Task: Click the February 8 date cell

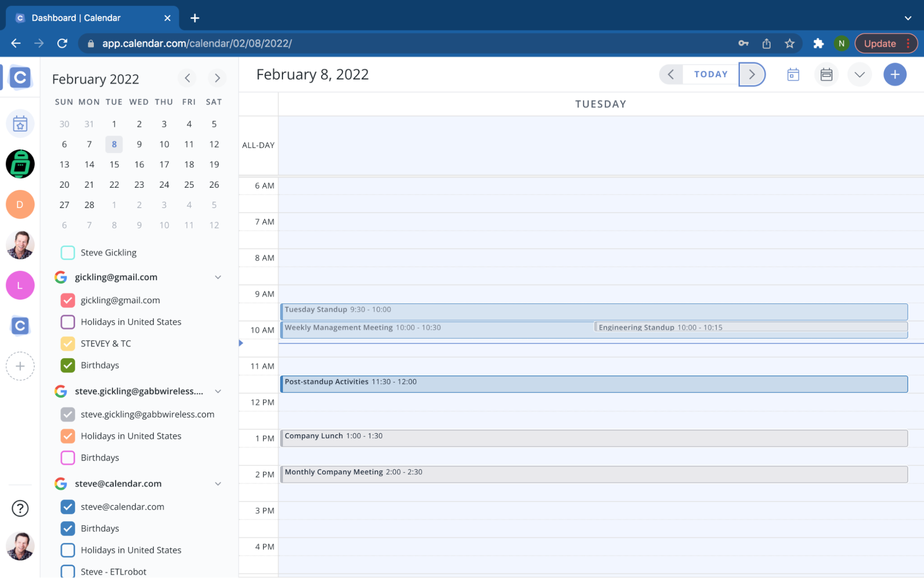Action: (114, 144)
